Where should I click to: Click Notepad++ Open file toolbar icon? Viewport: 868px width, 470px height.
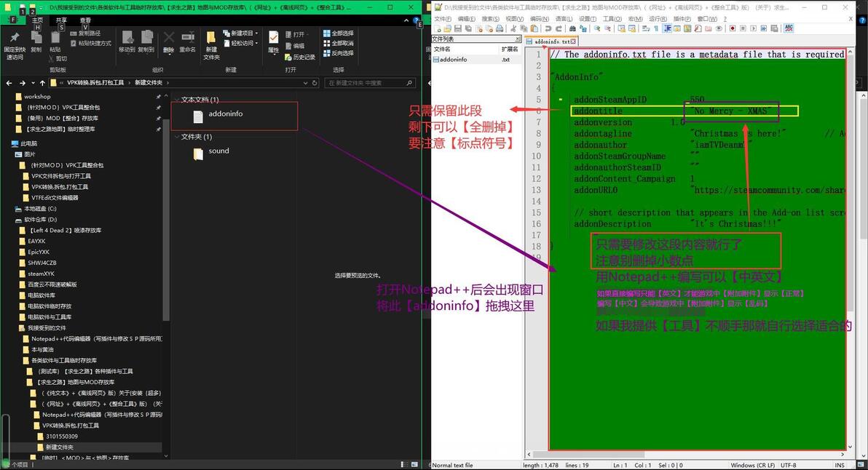[447, 29]
